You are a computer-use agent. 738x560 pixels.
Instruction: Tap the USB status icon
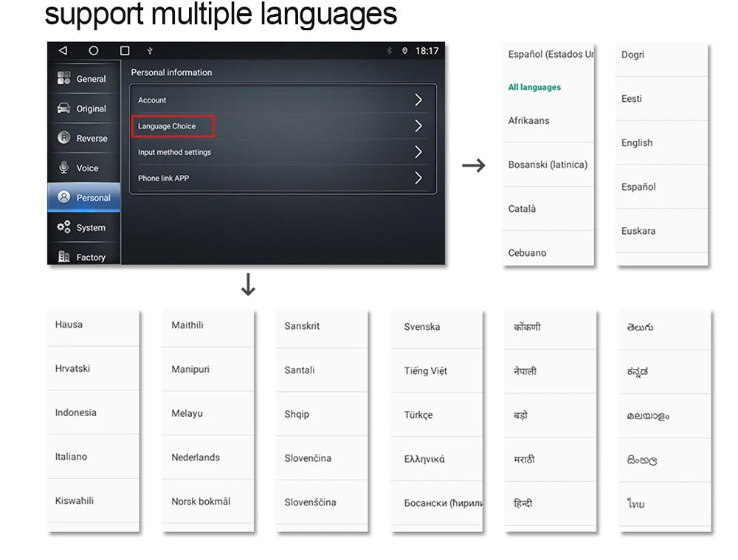click(x=150, y=51)
